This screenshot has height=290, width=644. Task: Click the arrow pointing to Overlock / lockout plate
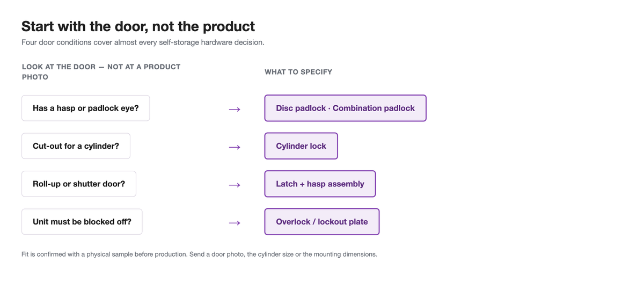pos(235,223)
